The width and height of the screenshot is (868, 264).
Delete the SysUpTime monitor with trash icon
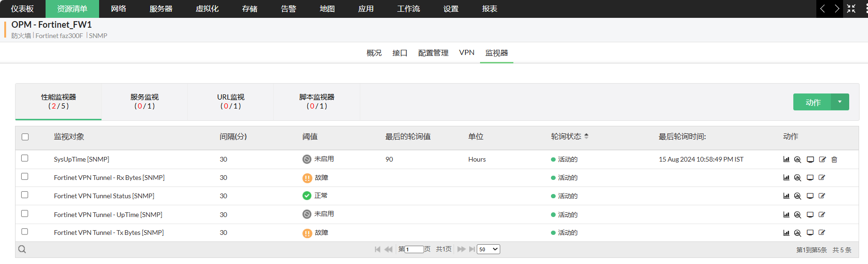[x=834, y=159]
